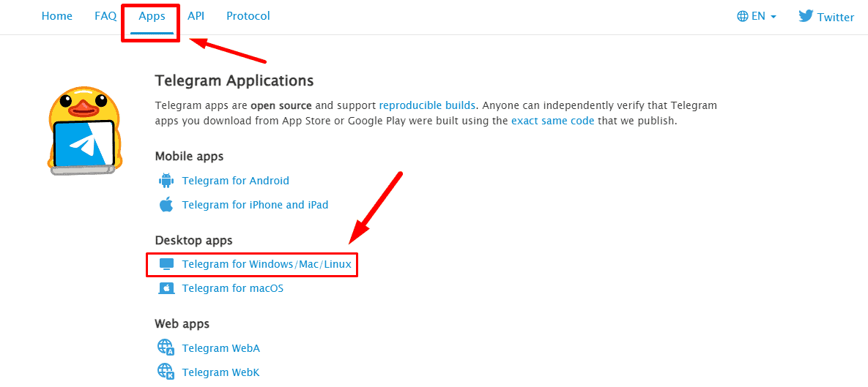
Task: Click the globe language icon
Action: pos(742,16)
